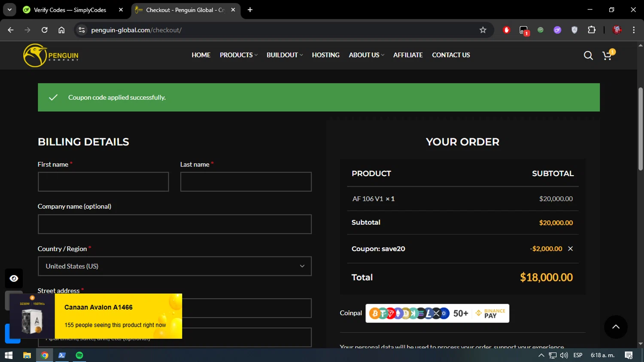Click the Penguin Company logo

coord(51,55)
